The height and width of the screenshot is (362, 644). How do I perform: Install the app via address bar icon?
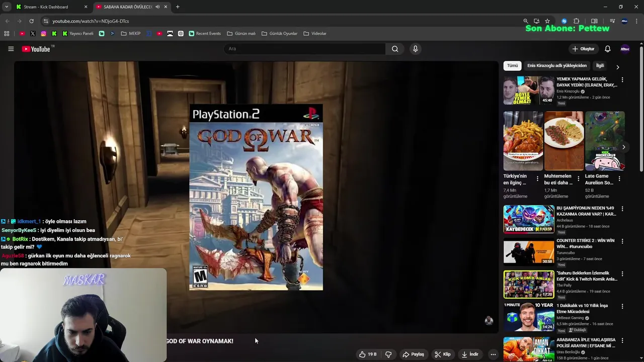[x=536, y=21]
